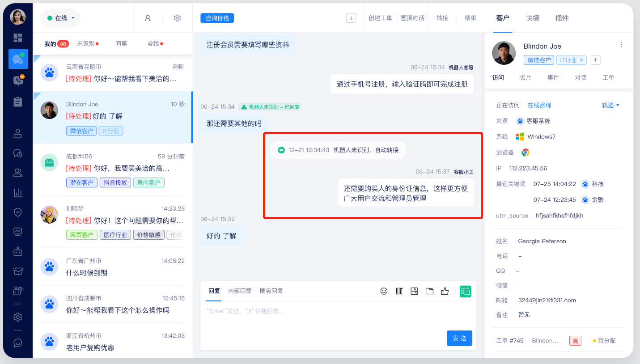Switch to the 快捷 panel tab
Image resolution: width=640 pixels, height=364 pixels.
point(532,18)
